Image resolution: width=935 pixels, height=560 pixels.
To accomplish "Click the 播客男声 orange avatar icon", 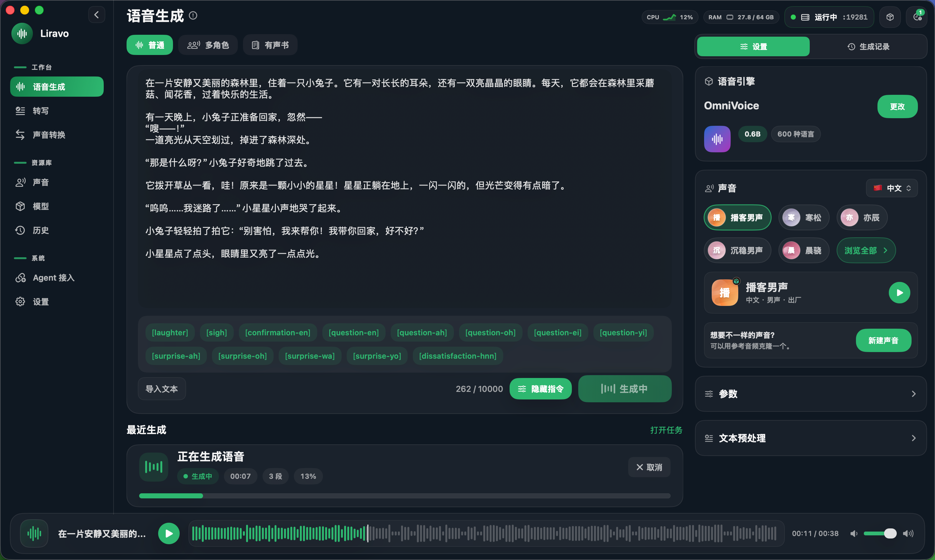I will coord(725,292).
